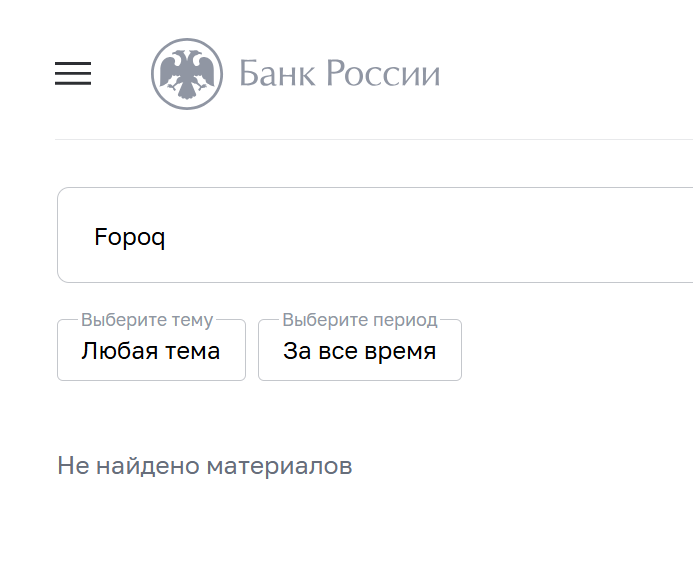Go home via the "Банк России" wordmark

coord(339,74)
